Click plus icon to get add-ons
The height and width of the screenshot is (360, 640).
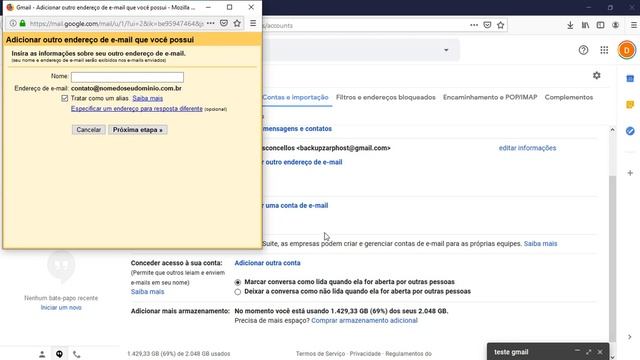[630, 173]
